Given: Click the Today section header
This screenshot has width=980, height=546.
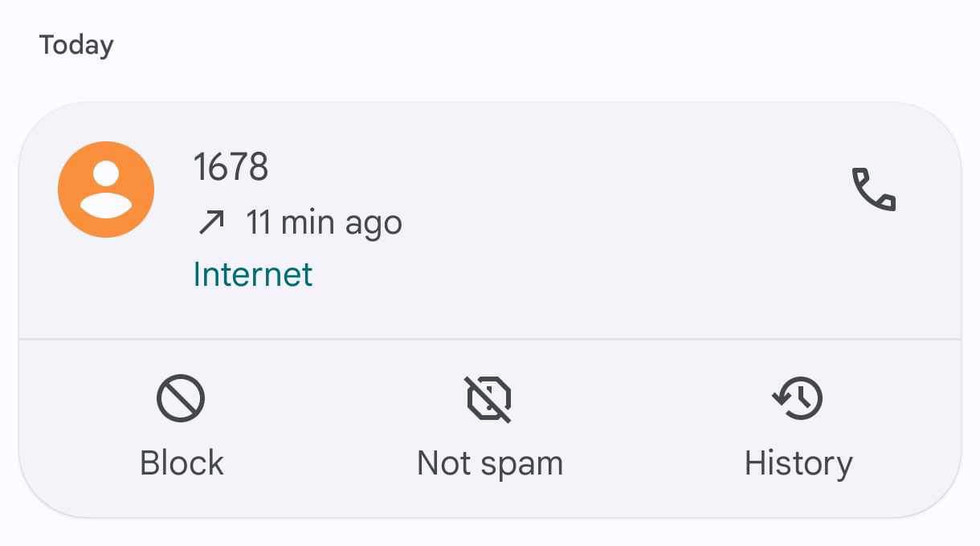Looking at the screenshot, I should click(x=76, y=45).
